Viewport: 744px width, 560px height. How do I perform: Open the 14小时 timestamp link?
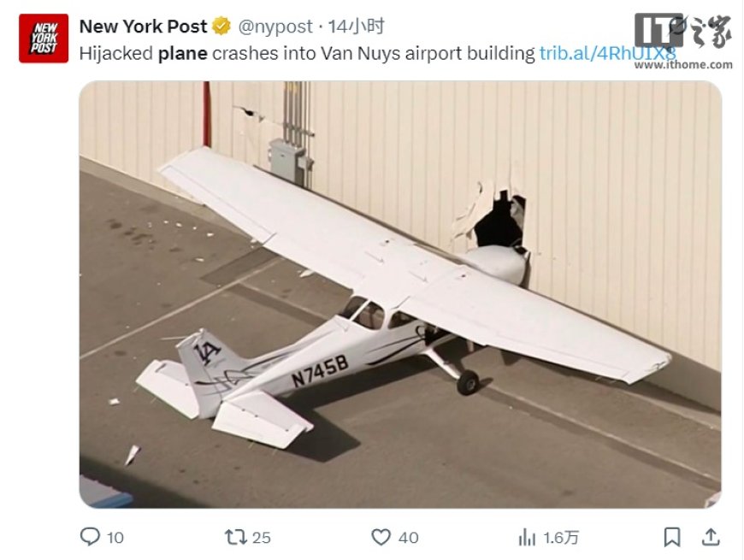click(x=357, y=27)
